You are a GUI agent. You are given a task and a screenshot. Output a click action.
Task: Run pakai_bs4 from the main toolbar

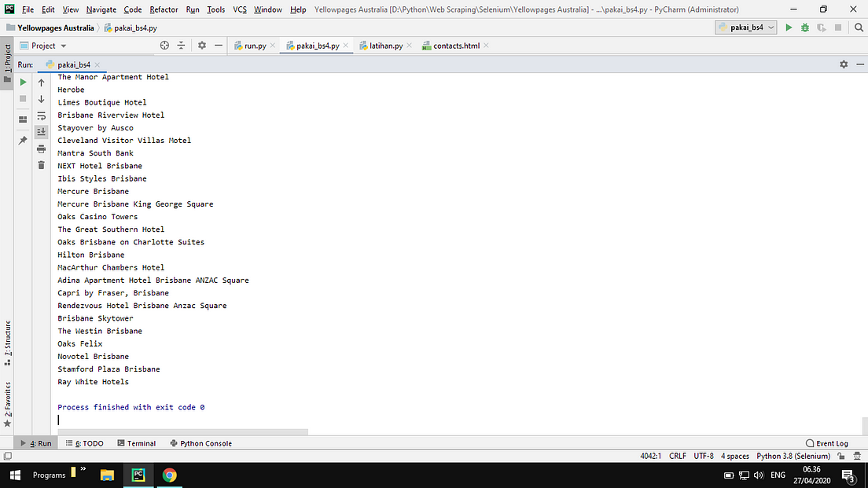[789, 27]
